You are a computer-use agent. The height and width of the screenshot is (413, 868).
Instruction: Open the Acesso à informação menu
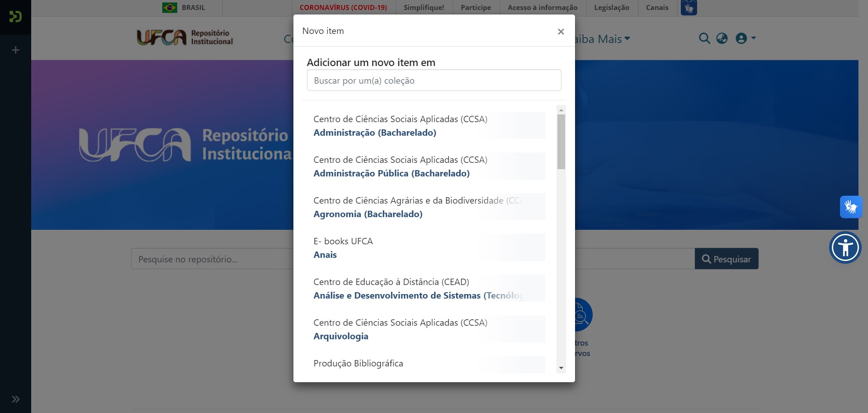[x=542, y=8]
